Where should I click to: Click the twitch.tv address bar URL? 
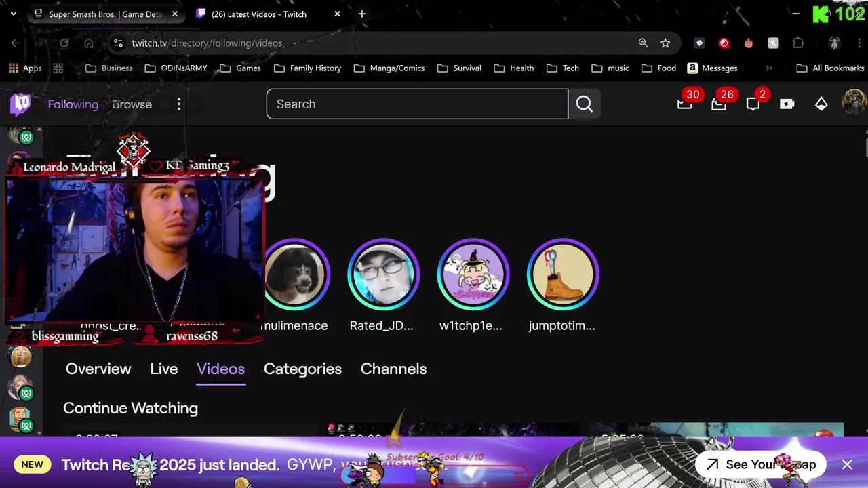click(207, 43)
